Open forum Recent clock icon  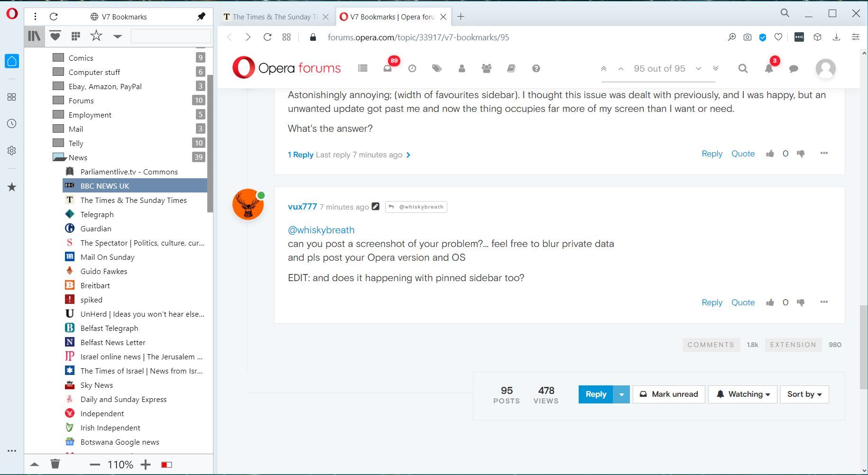[x=412, y=68]
